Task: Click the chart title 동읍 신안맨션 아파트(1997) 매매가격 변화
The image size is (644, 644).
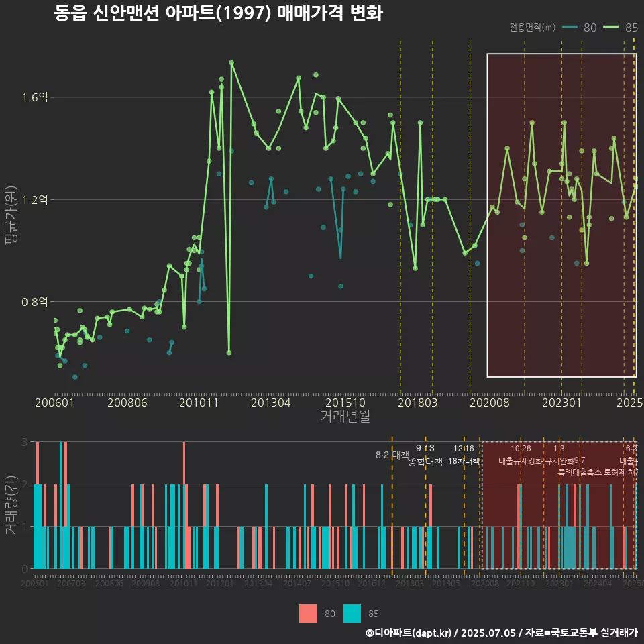Action: coord(218,13)
